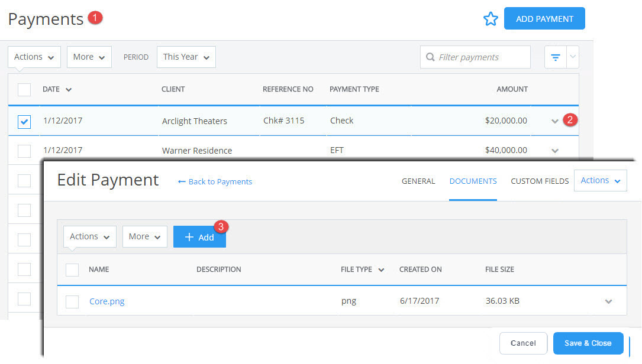The height and width of the screenshot is (364, 642).
Task: Click Save & Close button
Action: 588,343
